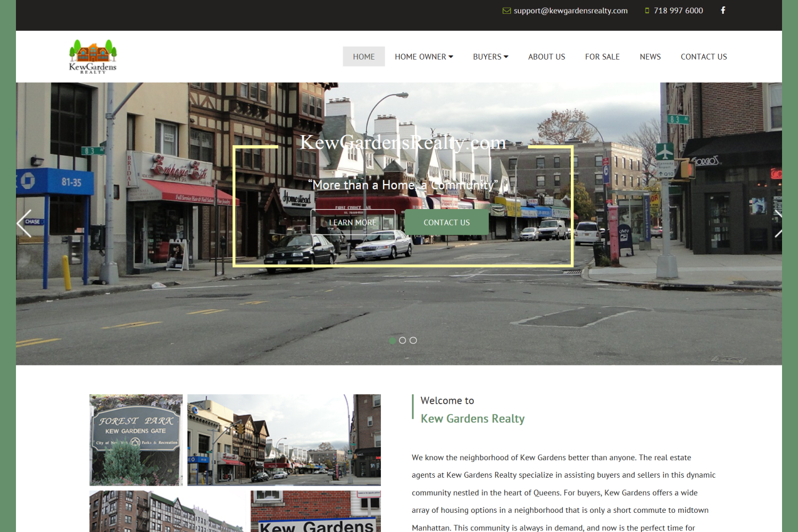The height and width of the screenshot is (532, 798).
Task: Expand the Buyers dropdown menu
Action: (490, 57)
